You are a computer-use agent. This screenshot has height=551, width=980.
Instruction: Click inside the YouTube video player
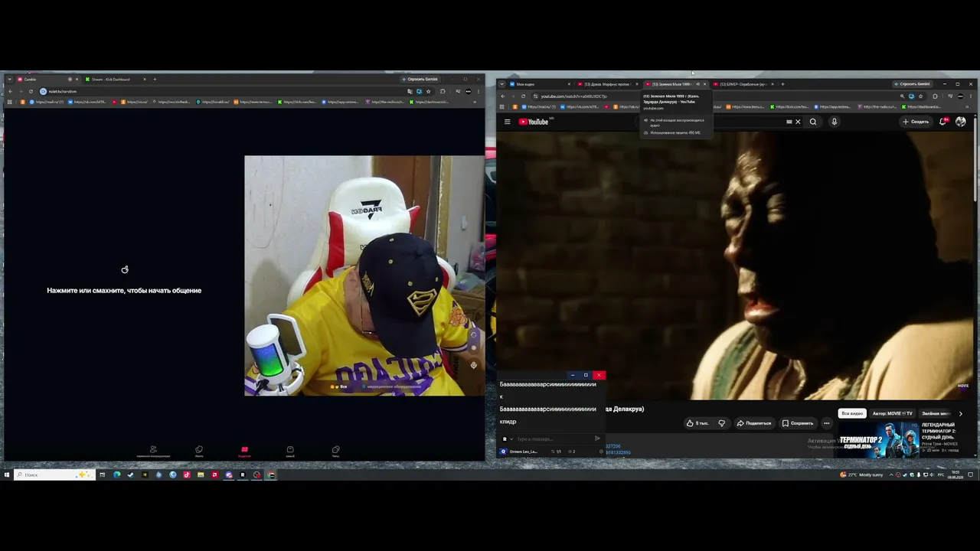[x=735, y=265]
